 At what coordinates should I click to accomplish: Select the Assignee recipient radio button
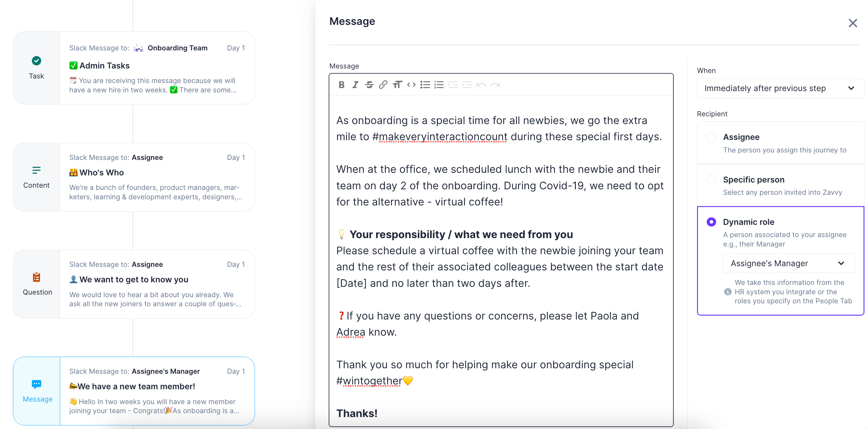click(x=711, y=137)
